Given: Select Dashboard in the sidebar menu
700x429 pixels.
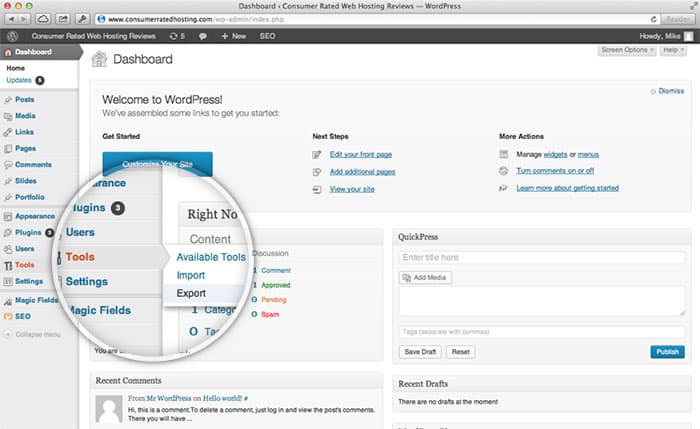Looking at the screenshot, I should click(x=39, y=52).
